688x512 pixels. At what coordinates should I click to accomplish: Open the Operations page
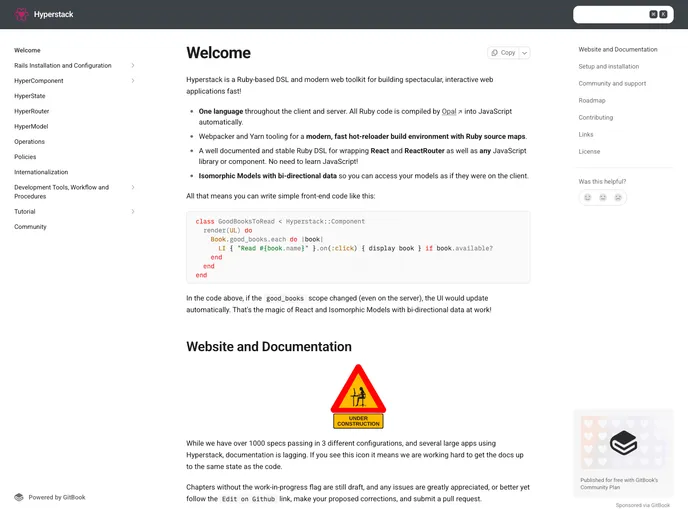tap(29, 142)
